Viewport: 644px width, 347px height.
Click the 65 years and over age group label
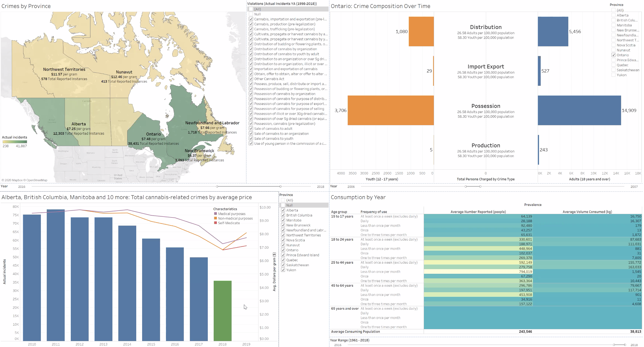pos(345,308)
